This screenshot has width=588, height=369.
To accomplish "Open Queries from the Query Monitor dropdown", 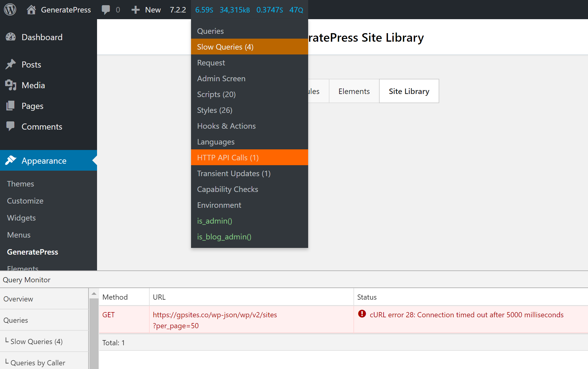I will click(249, 31).
